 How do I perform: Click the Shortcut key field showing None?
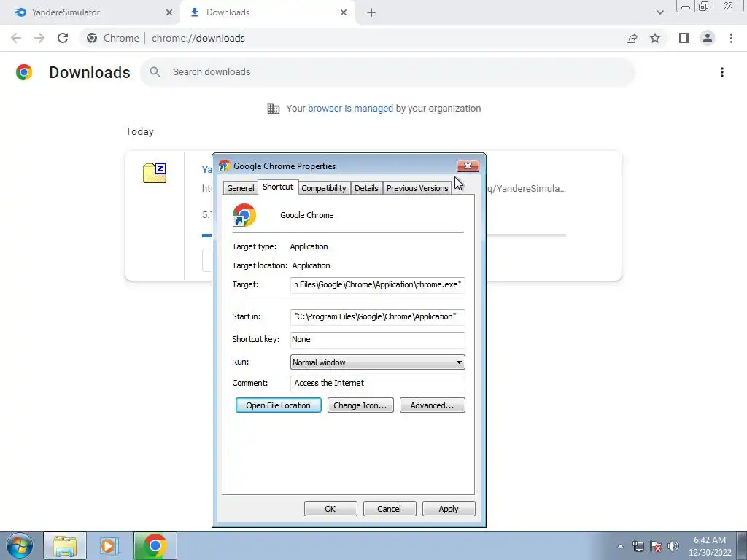[377, 340]
